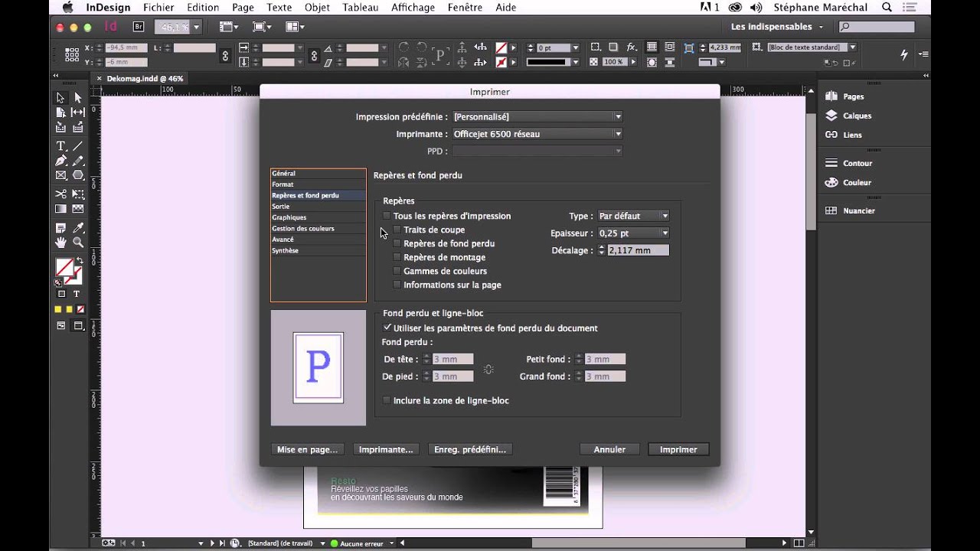Open the Aucune erreur preflight dropdown
The height and width of the screenshot is (551, 980).
[391, 543]
